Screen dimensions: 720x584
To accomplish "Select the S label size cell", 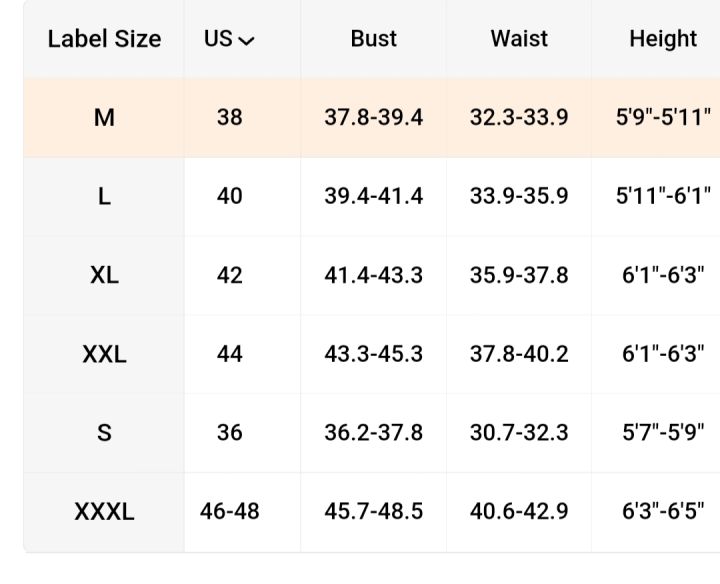I will point(104,433).
